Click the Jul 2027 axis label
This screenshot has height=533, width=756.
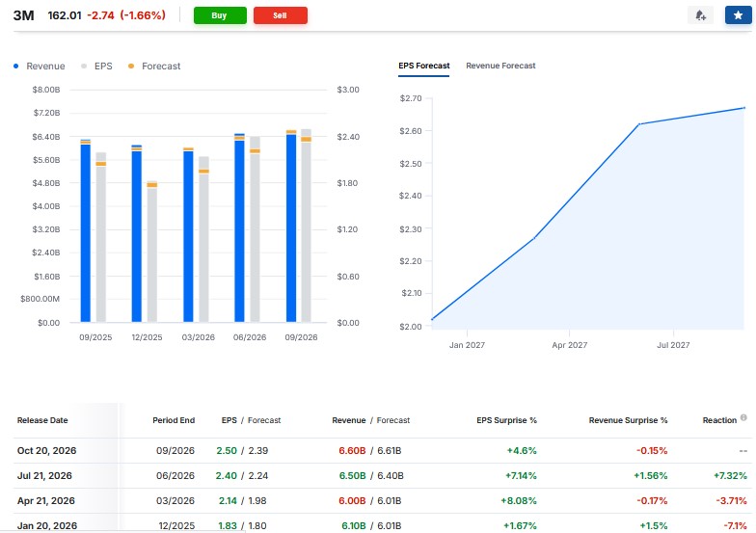(x=673, y=345)
